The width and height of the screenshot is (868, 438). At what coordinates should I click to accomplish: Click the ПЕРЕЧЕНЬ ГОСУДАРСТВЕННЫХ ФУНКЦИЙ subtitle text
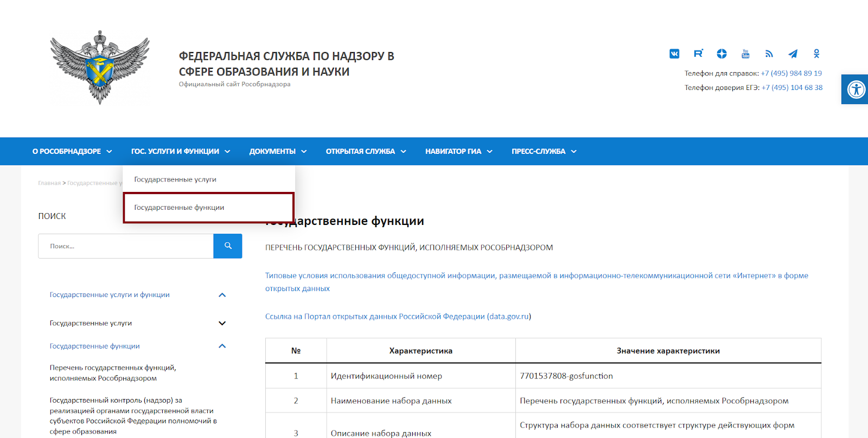coord(409,248)
